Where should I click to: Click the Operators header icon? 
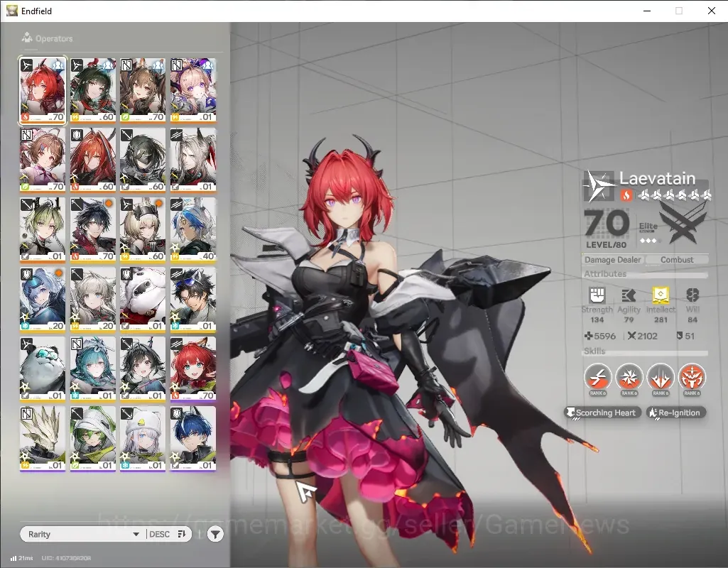pos(27,38)
